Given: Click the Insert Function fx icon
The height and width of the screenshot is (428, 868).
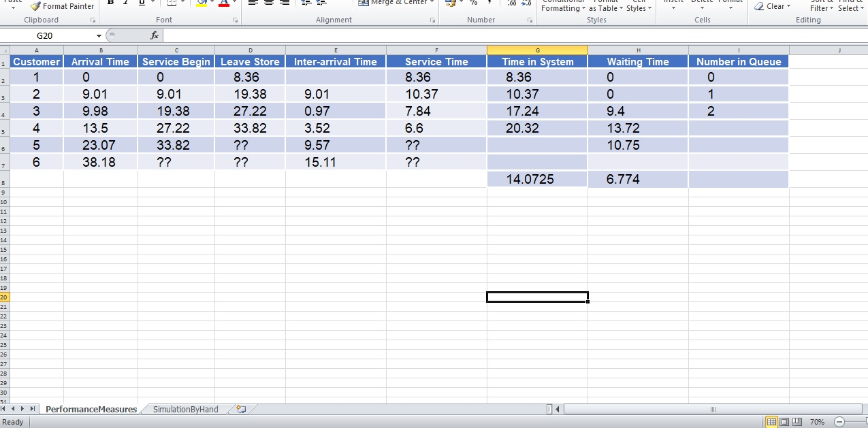Looking at the screenshot, I should point(155,35).
